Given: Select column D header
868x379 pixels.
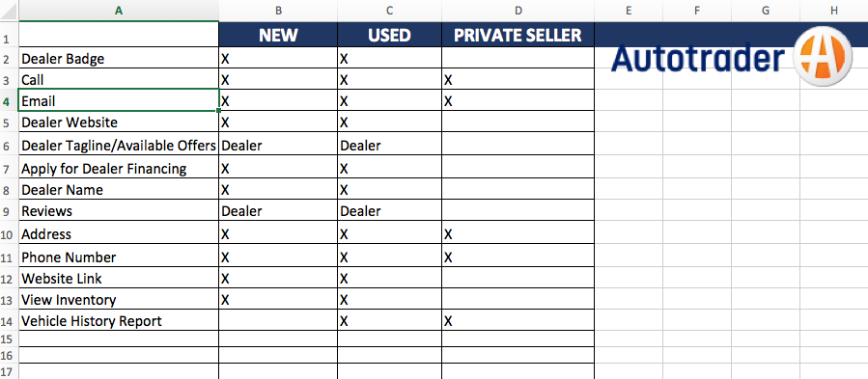Looking at the screenshot, I should (x=518, y=11).
